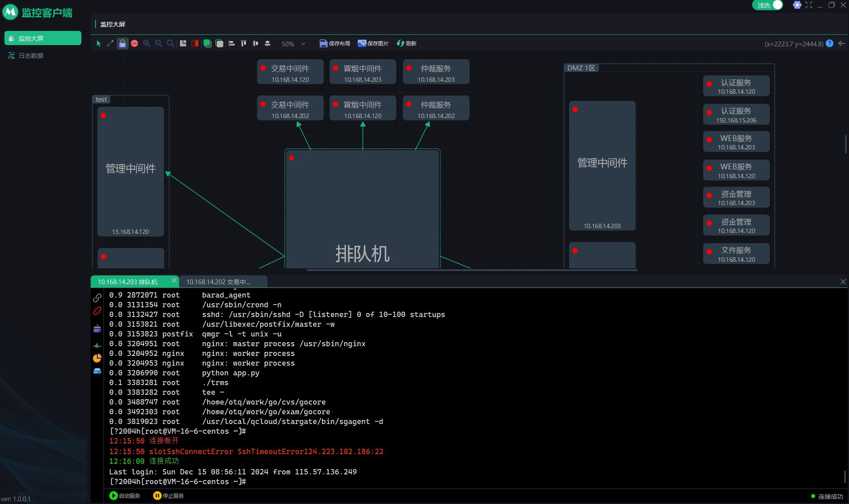Select 认证服务 node with IP 192.168.15.206
The height and width of the screenshot is (504, 849).
736,115
